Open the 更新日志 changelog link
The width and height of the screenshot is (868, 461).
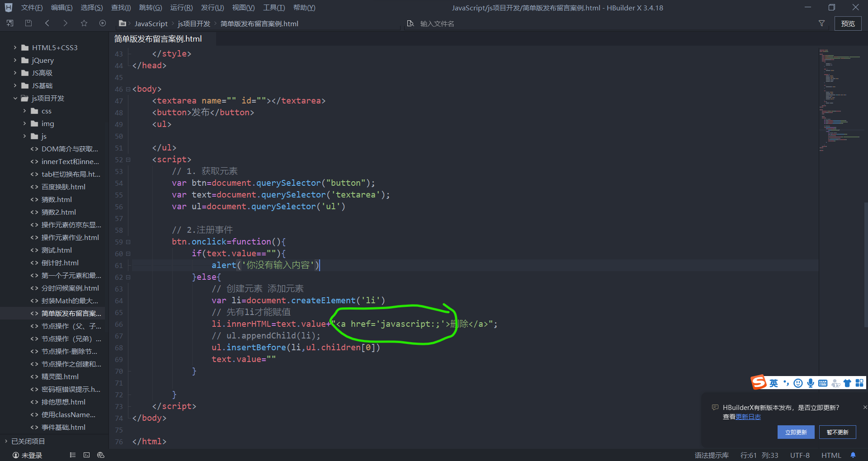tap(749, 417)
